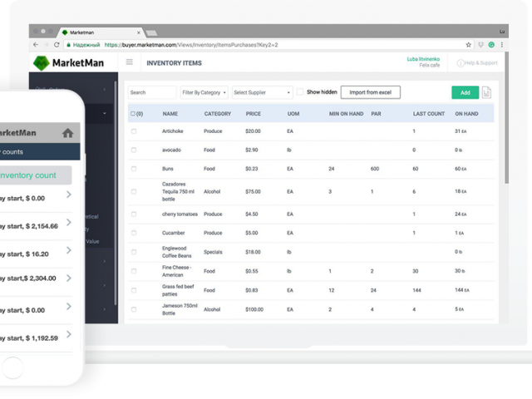Click the browser back arrow
Viewport: 532px width, 399px height.
pyautogui.click(x=36, y=45)
